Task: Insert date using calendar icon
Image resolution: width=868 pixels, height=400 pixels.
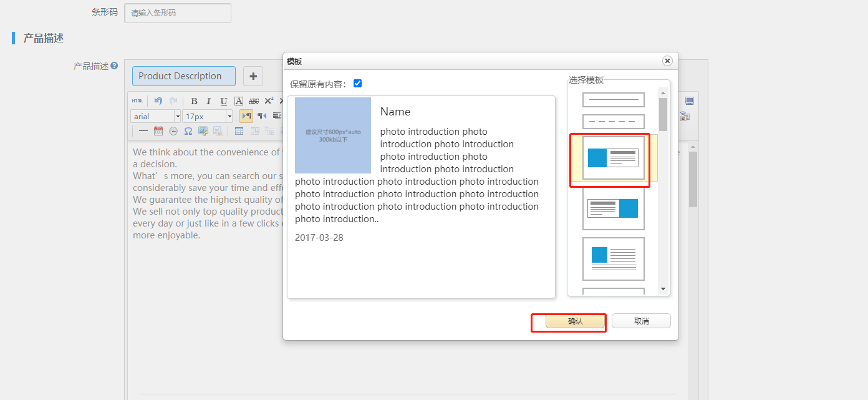Action: (158, 131)
